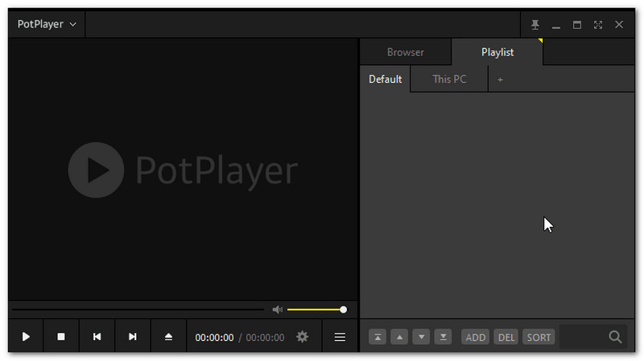
Task: Start playback with the Play button
Action: pyautogui.click(x=26, y=337)
